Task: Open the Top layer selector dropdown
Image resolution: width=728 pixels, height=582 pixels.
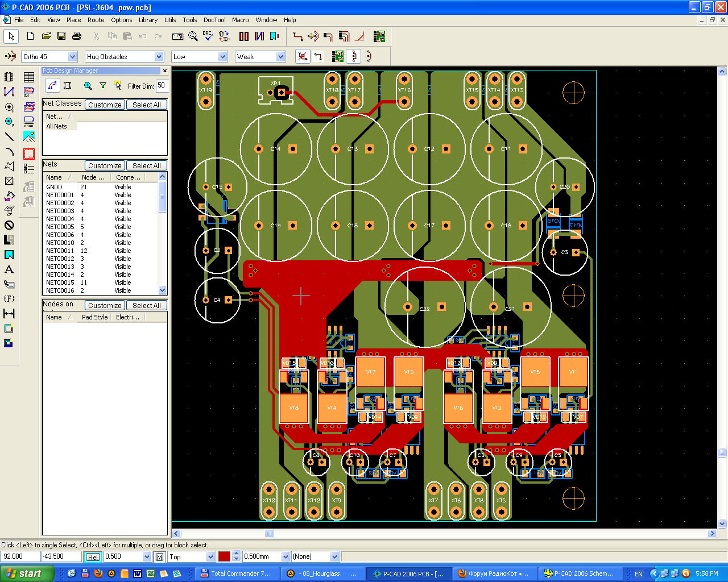Action: point(210,557)
